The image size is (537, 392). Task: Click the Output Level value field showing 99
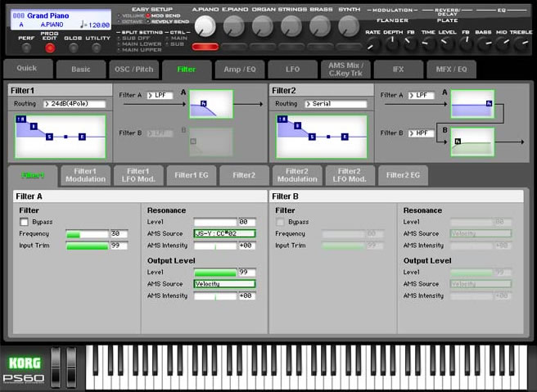pos(247,273)
